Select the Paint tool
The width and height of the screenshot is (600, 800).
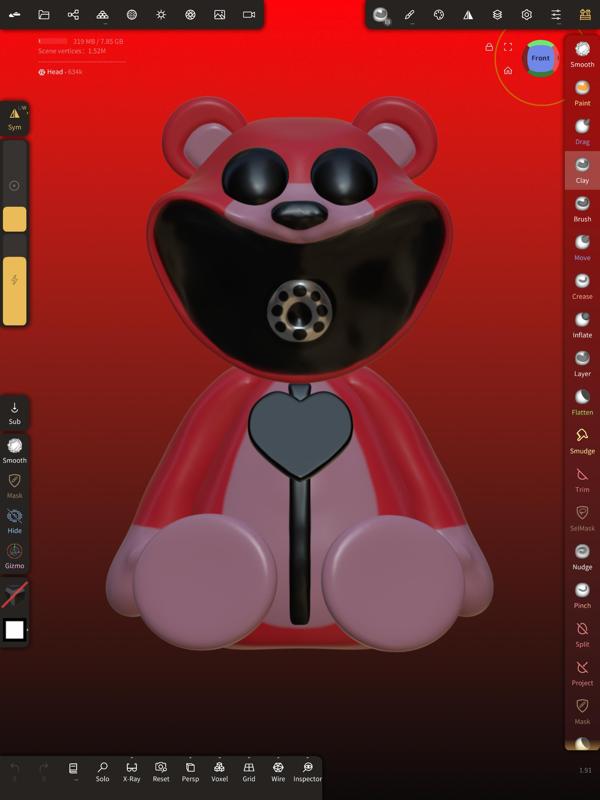coord(582,92)
